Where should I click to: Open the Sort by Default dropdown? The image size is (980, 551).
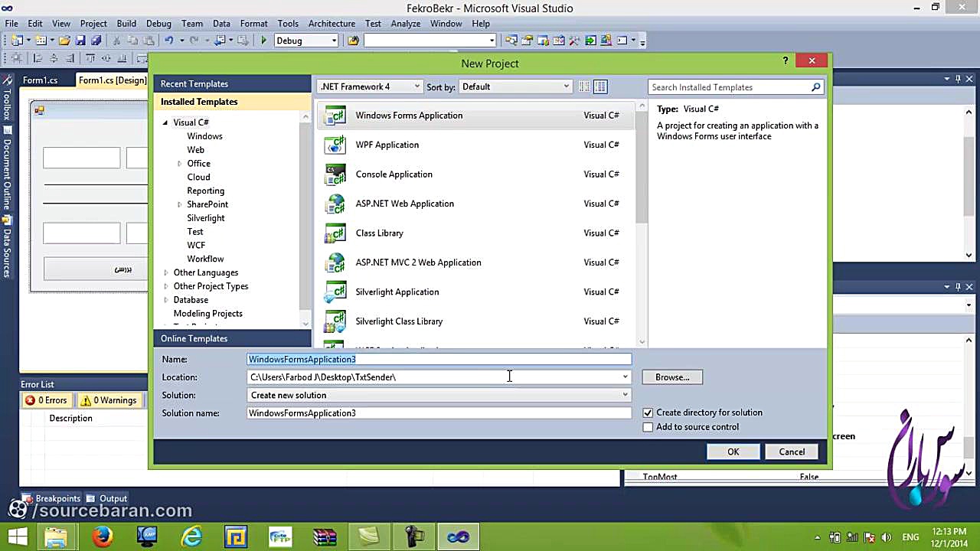(515, 86)
